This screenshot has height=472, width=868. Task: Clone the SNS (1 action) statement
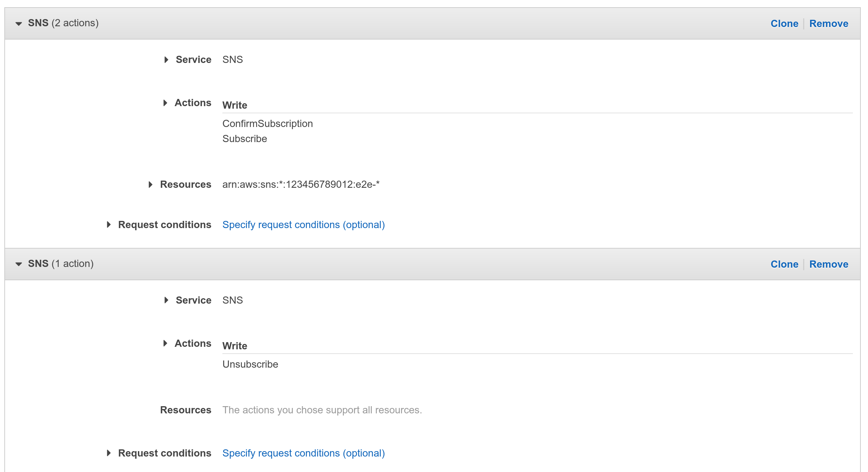click(x=785, y=264)
